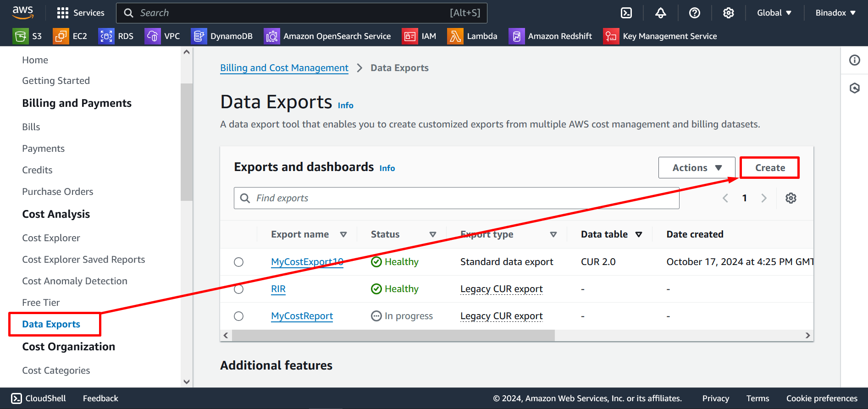Click the Feedback footer link
The width and height of the screenshot is (868, 409).
coord(100,398)
